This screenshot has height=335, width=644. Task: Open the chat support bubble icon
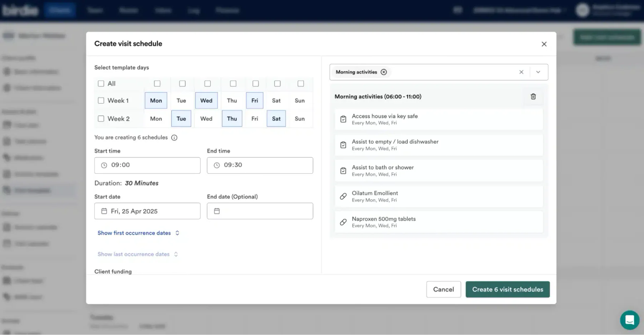click(x=630, y=320)
